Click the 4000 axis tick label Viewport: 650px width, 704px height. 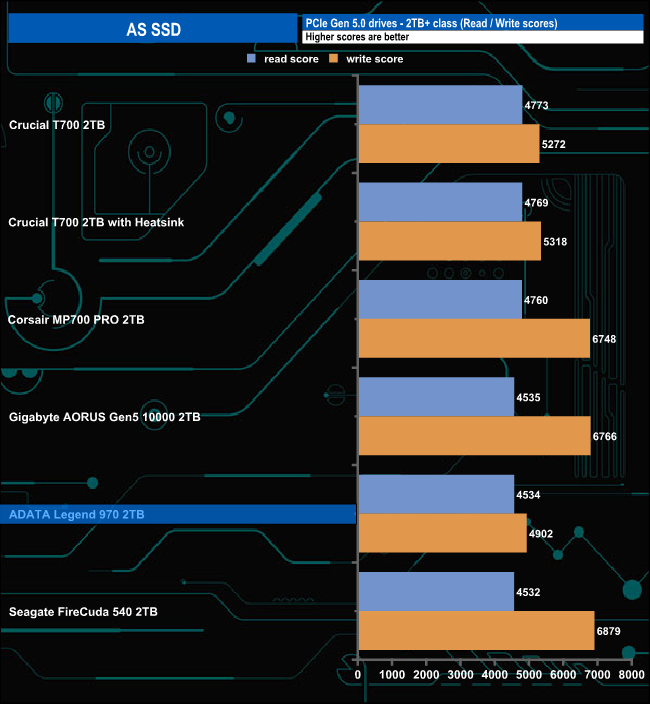(x=495, y=674)
